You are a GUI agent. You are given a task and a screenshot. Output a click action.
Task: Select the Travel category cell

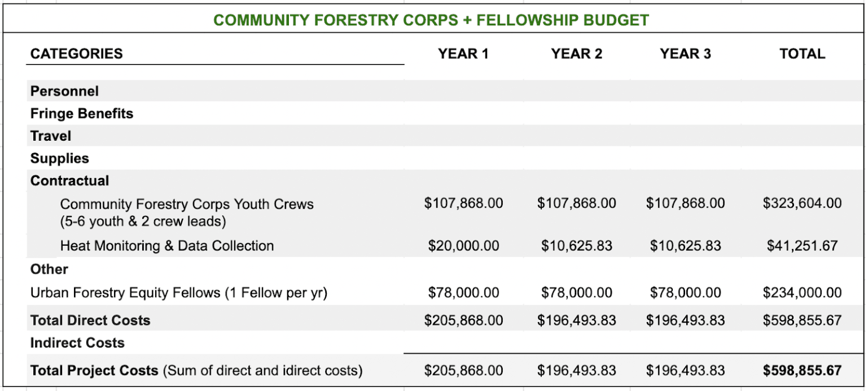[x=51, y=136]
